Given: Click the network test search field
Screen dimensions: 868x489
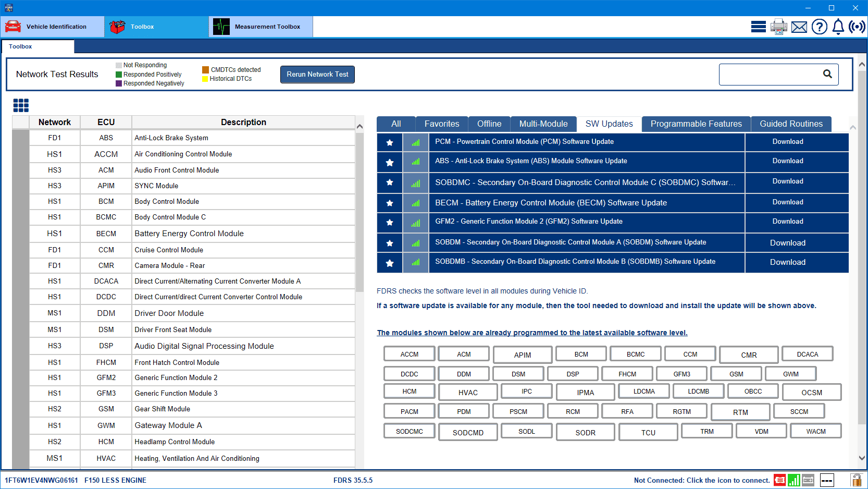Looking at the screenshot, I should pyautogui.click(x=768, y=75).
